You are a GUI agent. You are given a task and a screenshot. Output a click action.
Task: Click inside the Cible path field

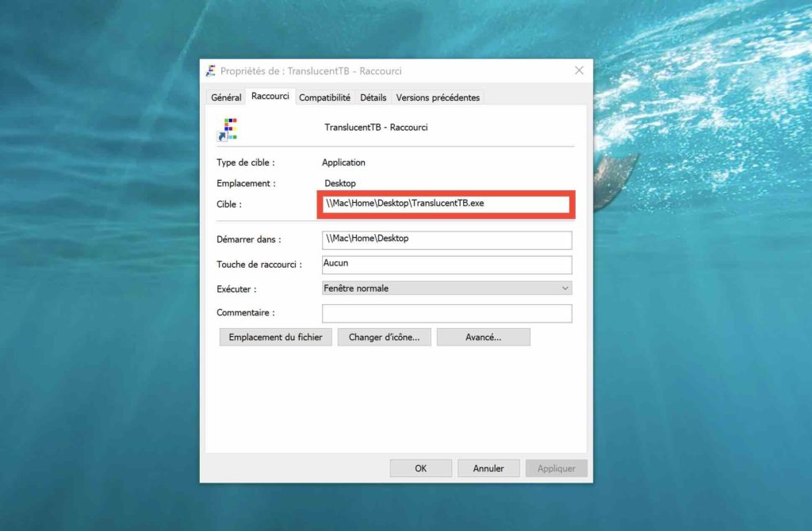click(x=445, y=204)
